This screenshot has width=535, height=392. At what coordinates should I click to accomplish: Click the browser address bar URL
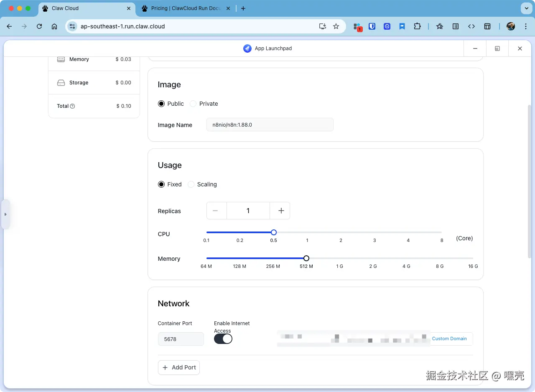point(123,26)
